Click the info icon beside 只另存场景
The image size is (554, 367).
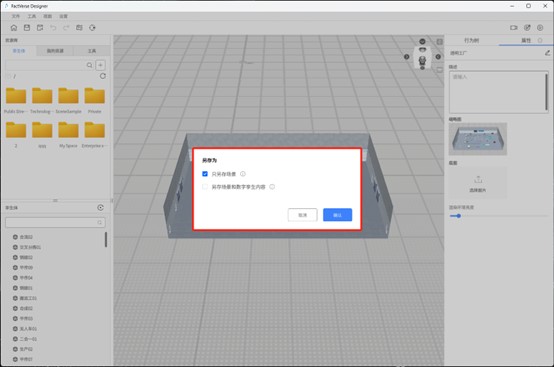click(x=243, y=174)
